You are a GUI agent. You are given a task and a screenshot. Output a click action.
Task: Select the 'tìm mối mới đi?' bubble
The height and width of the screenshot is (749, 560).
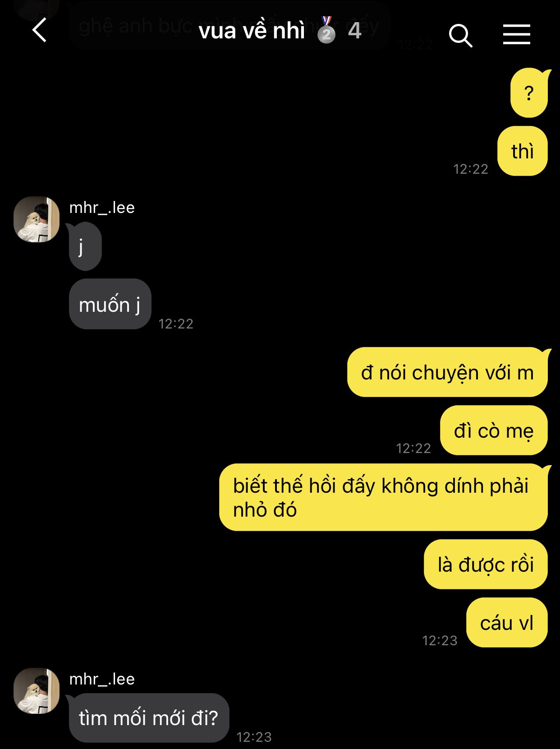point(148,718)
